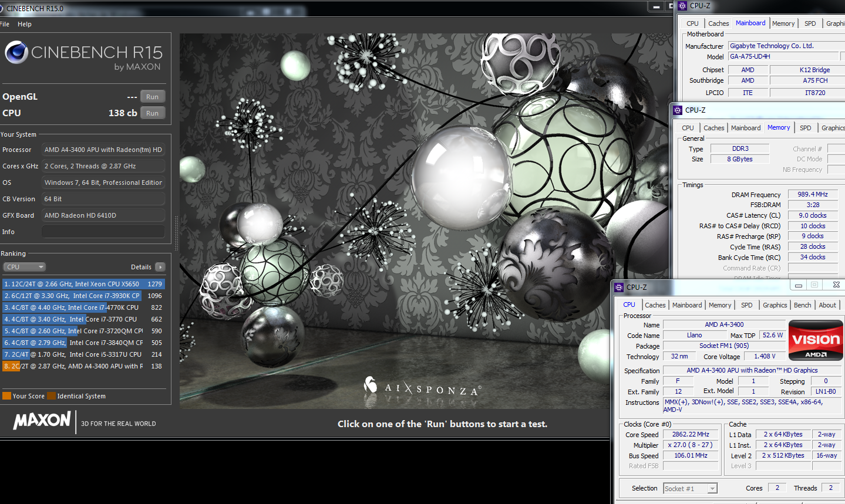Open Caches tab in front CPU-Z window

tap(655, 305)
